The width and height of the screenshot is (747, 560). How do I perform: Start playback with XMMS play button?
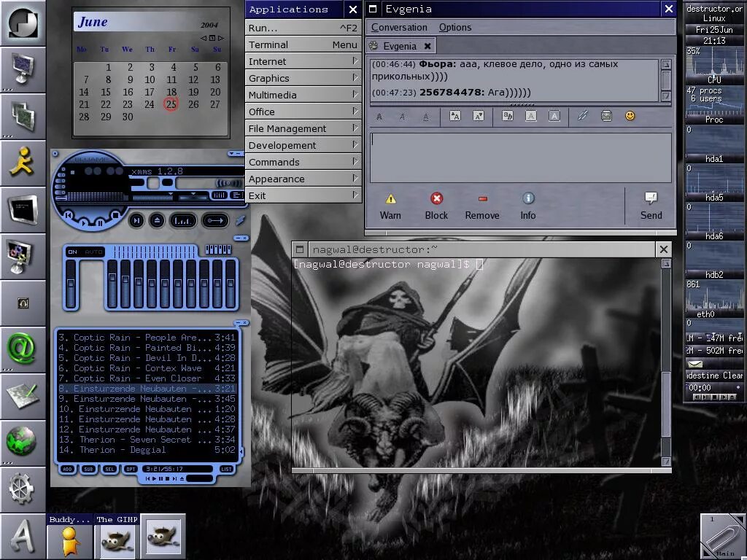[83, 222]
